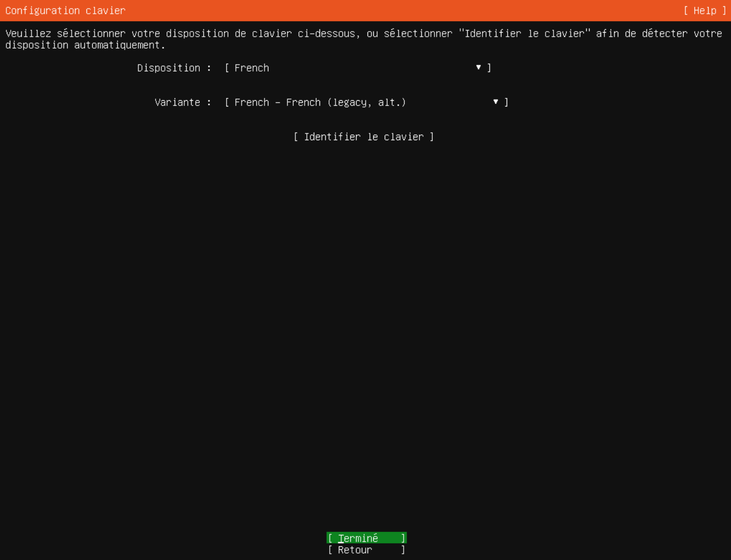This screenshot has height=560, width=731.
Task: Open the Disposition layout selector
Action: pyautogui.click(x=355, y=68)
